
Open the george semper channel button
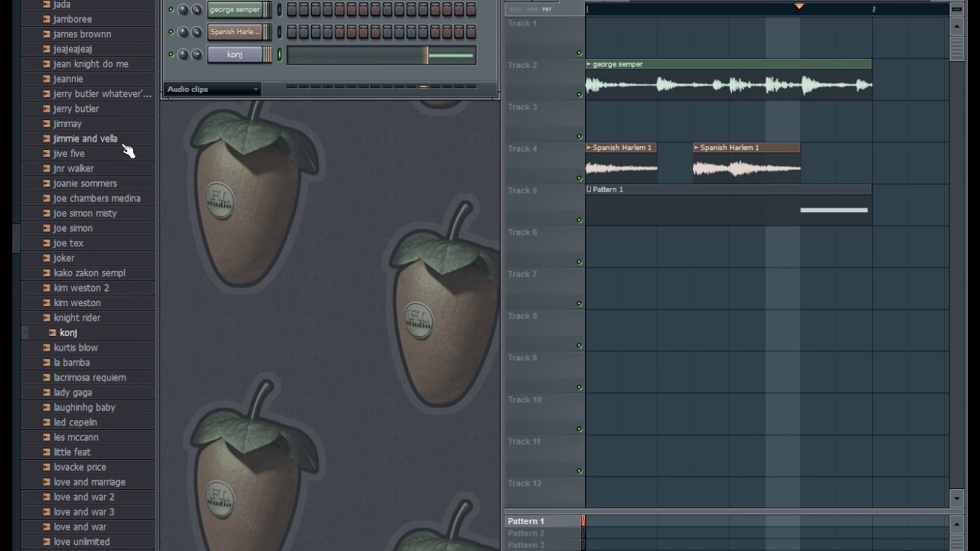coord(235,10)
